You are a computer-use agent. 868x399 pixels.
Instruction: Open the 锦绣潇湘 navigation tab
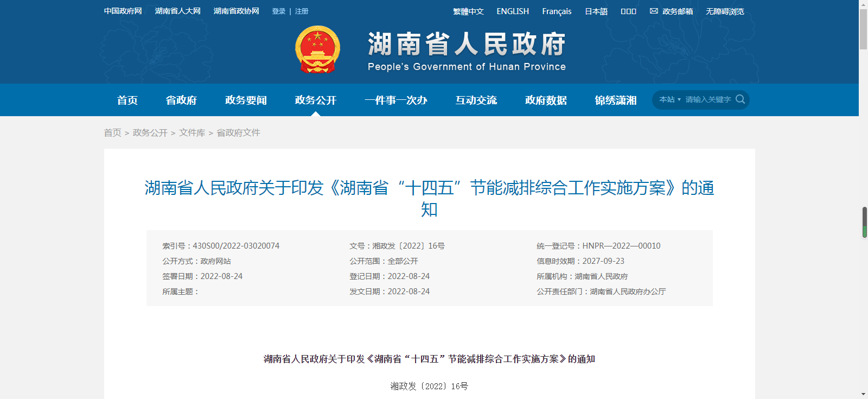[616, 100]
